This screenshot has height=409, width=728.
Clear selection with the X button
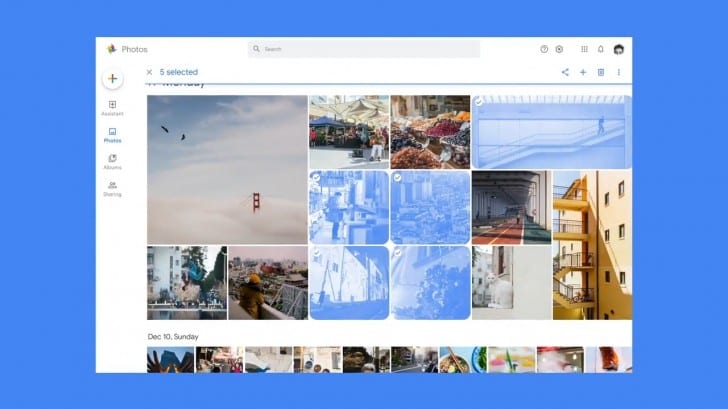(149, 72)
